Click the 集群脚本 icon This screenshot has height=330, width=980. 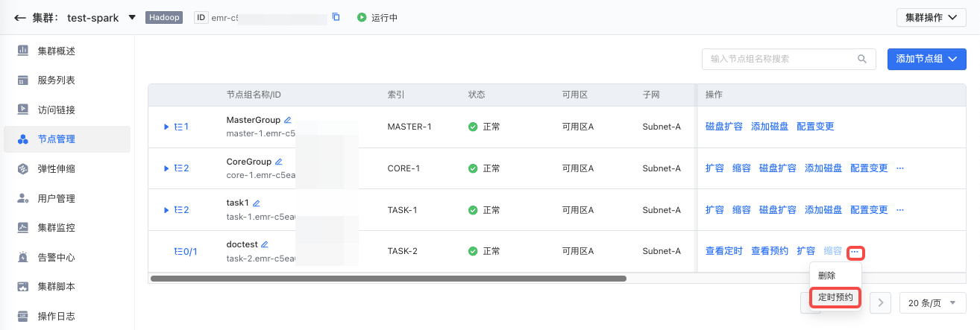[23, 287]
